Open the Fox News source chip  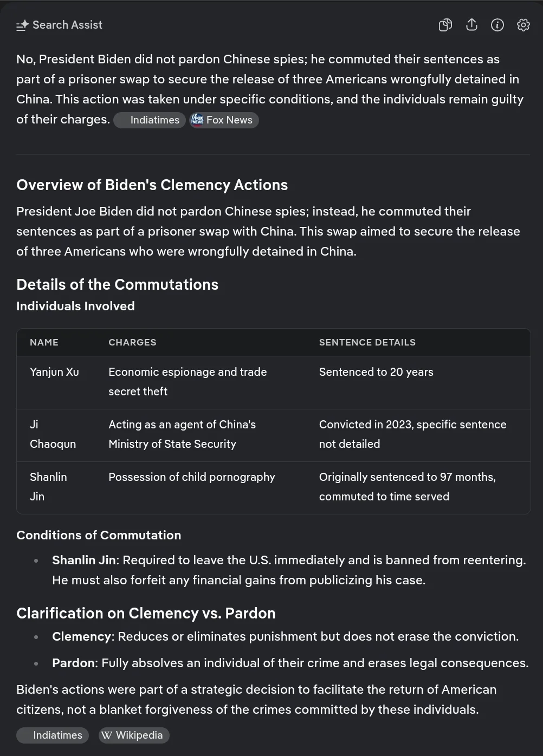pos(224,120)
